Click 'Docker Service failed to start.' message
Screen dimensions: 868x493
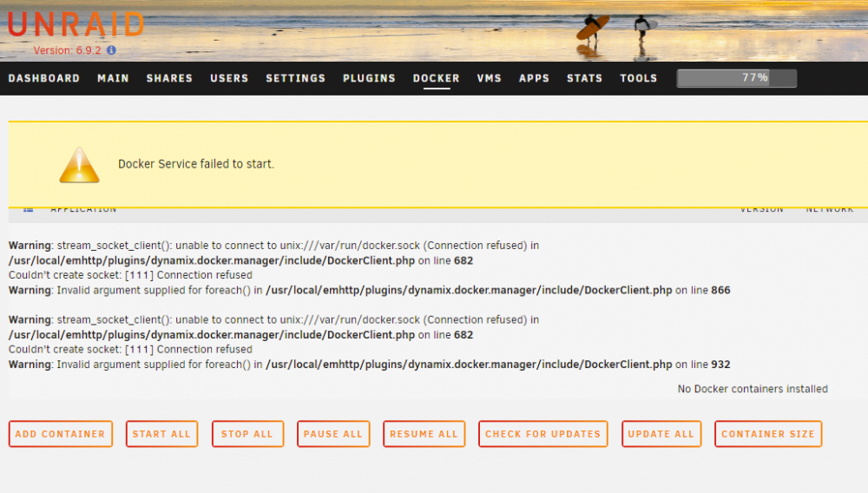pos(196,164)
